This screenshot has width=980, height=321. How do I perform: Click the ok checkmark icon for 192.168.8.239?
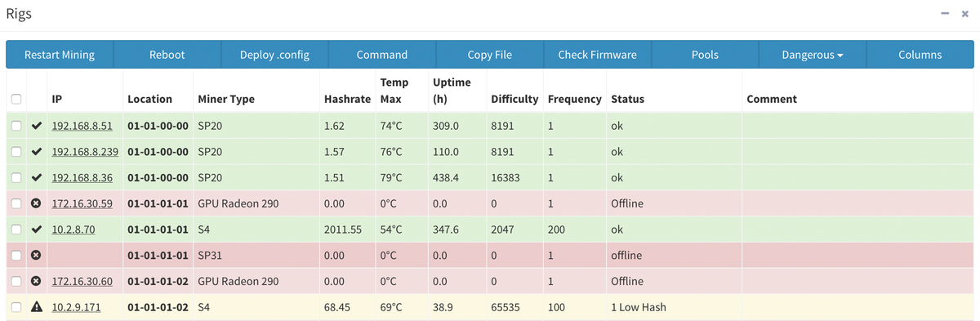click(x=36, y=152)
